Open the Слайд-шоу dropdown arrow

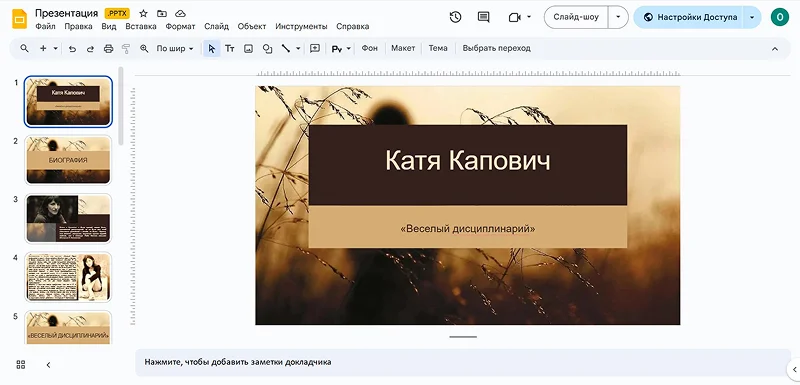point(618,17)
